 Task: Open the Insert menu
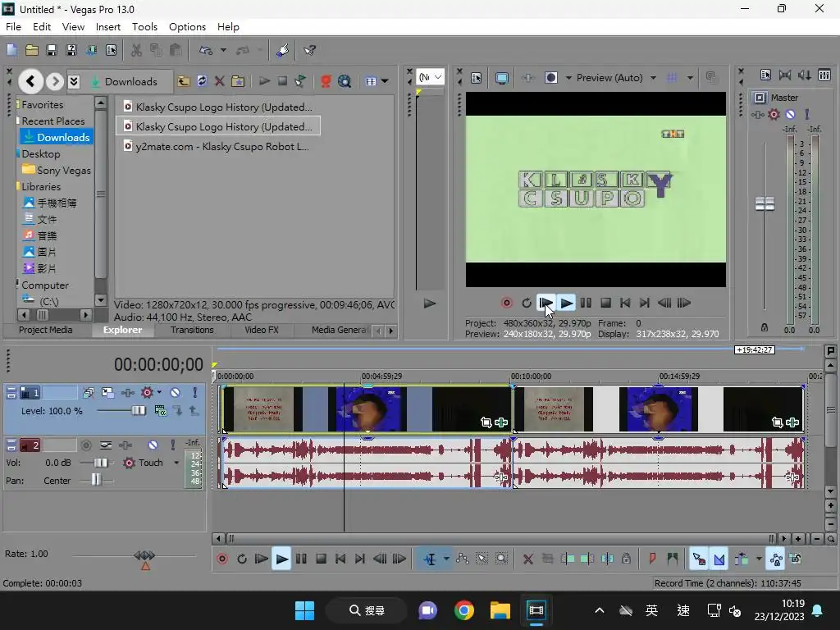click(x=108, y=27)
